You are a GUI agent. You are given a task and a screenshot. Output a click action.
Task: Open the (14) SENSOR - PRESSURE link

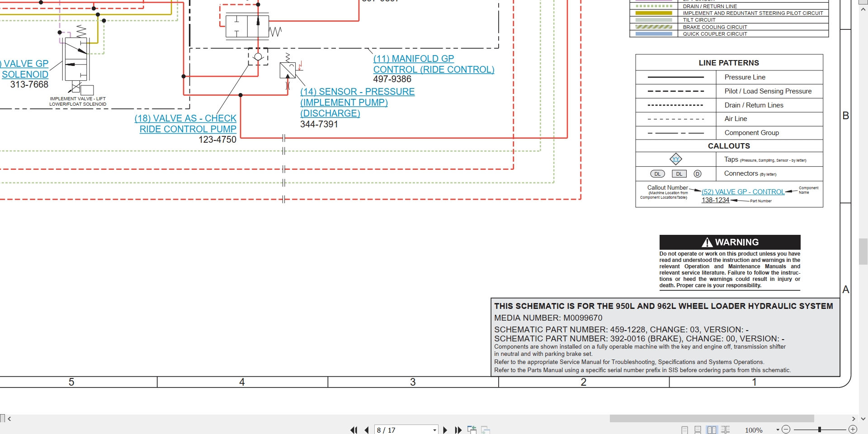click(357, 92)
